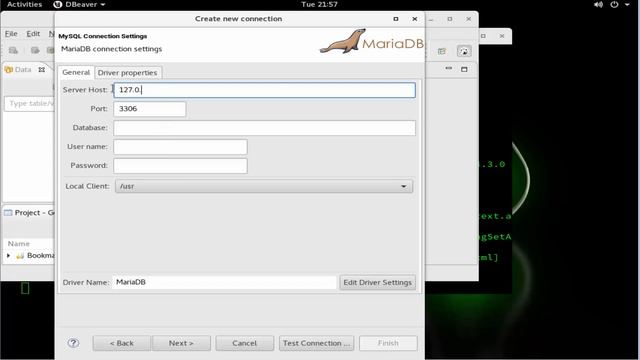Close the DBeaver main window
The image size is (640, 360).
469,19
